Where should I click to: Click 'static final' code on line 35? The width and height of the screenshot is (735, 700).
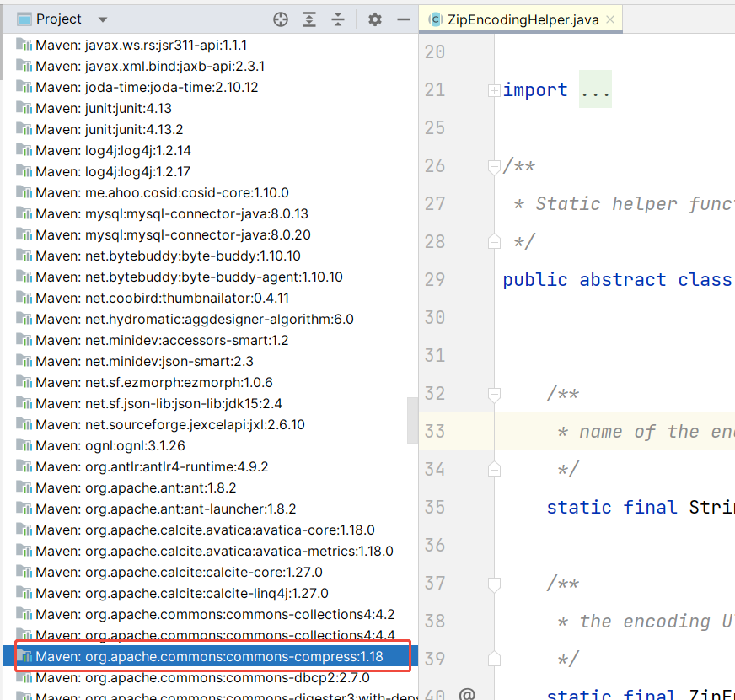(x=612, y=508)
